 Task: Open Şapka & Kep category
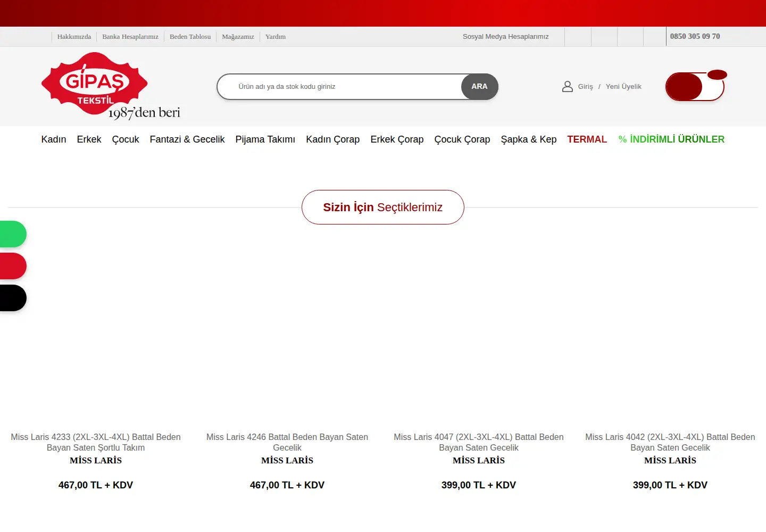pos(529,139)
